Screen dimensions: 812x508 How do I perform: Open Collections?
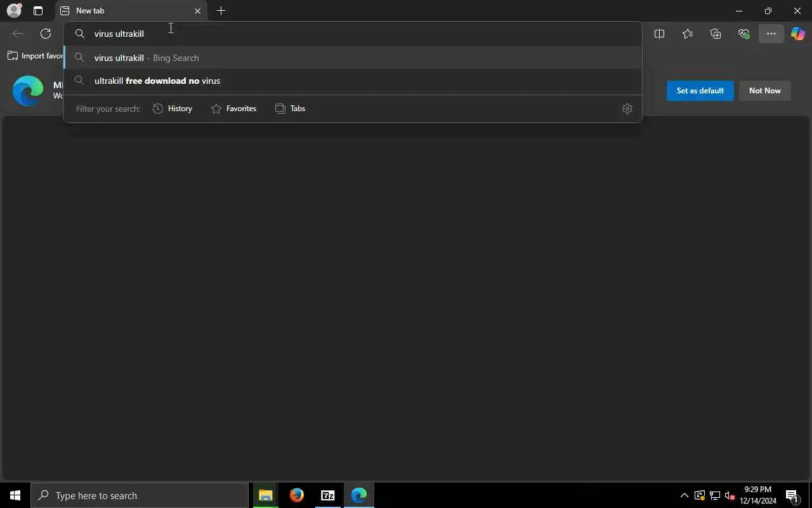[716, 34]
